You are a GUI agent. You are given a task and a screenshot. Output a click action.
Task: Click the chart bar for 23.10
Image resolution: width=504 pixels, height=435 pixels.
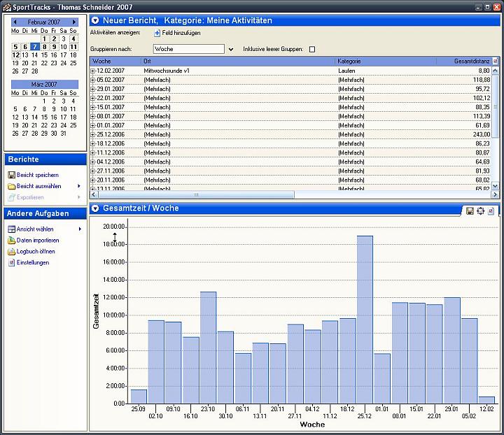click(209, 348)
